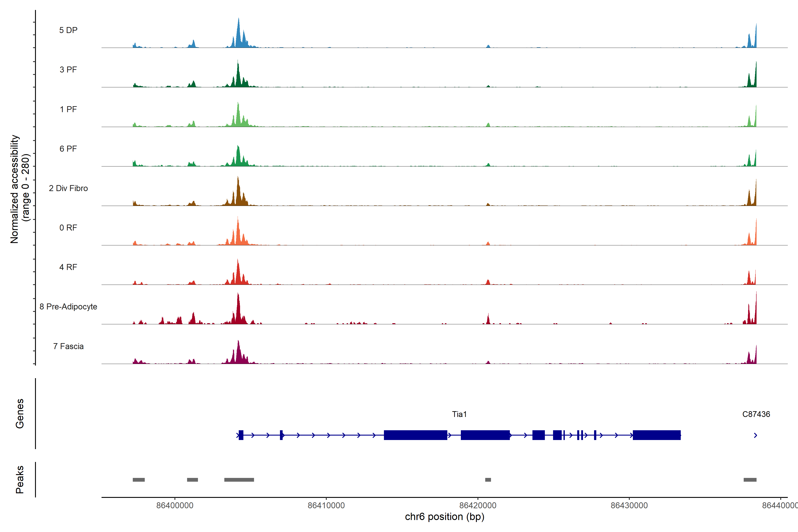Click the 8 Pre-Adipocyte track label
This screenshot has width=798, height=532.
point(68,307)
